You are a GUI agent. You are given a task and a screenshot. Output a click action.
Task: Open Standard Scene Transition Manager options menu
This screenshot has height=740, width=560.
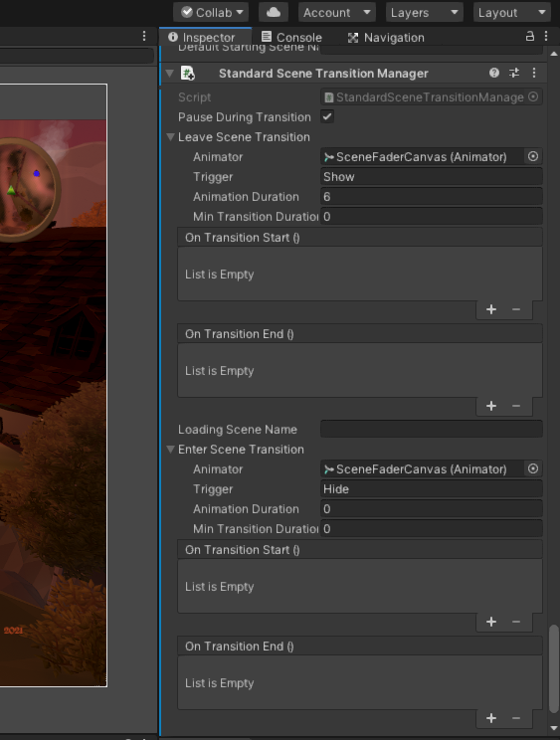534,73
